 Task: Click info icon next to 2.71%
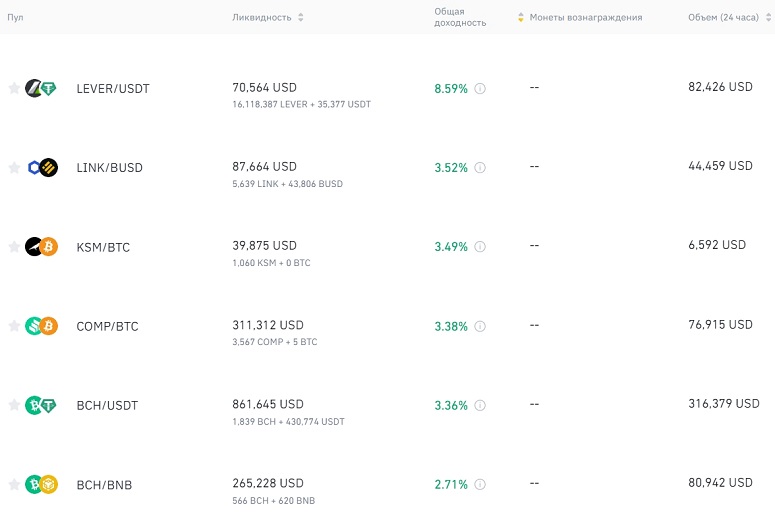coord(480,484)
